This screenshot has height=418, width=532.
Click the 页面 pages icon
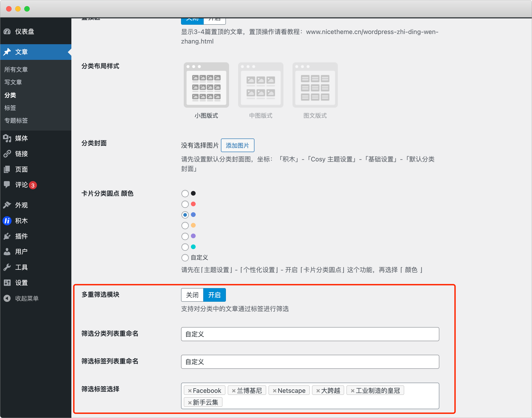[7, 169]
